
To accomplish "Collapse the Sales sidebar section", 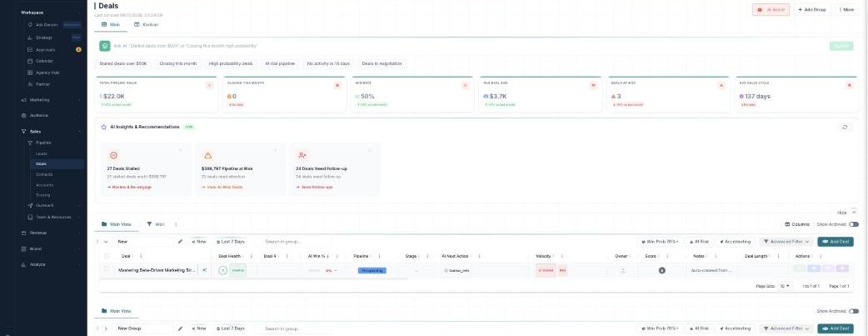I will 79,132.
